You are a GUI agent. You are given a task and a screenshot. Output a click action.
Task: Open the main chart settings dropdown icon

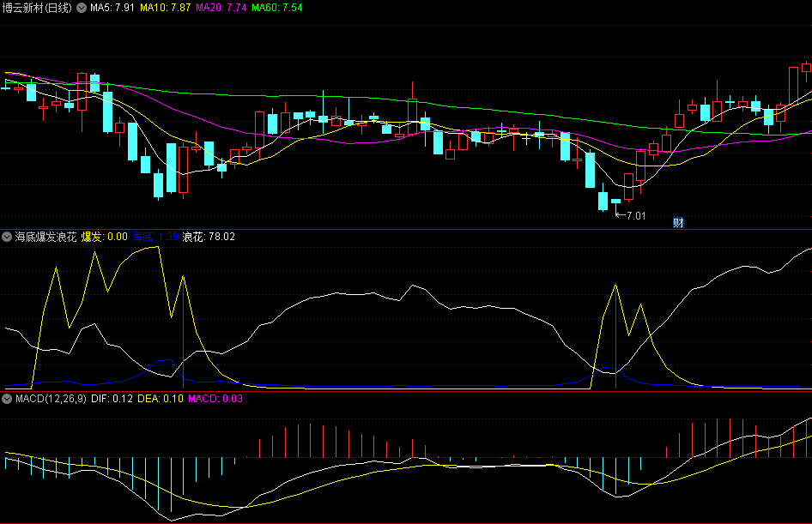82,8
